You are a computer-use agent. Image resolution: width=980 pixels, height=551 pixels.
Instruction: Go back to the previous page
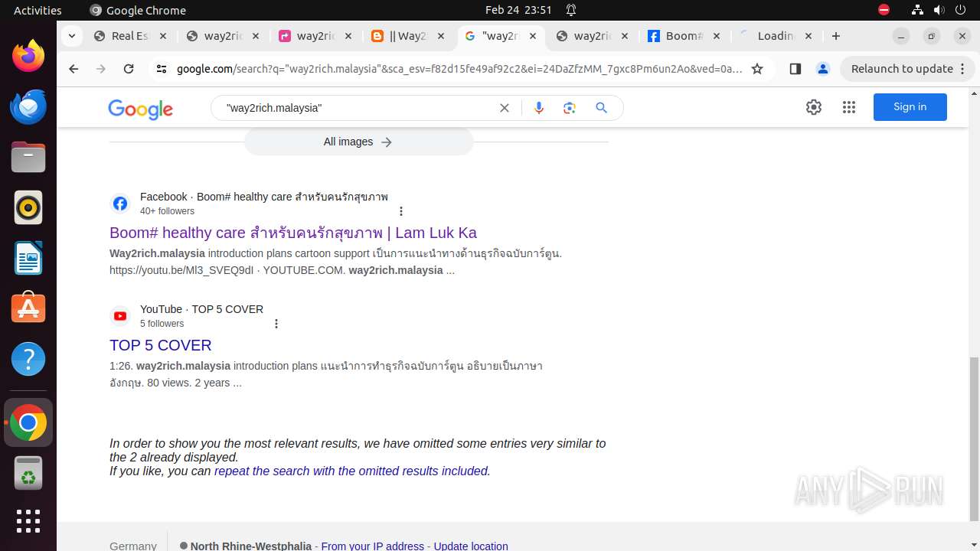[73, 69]
